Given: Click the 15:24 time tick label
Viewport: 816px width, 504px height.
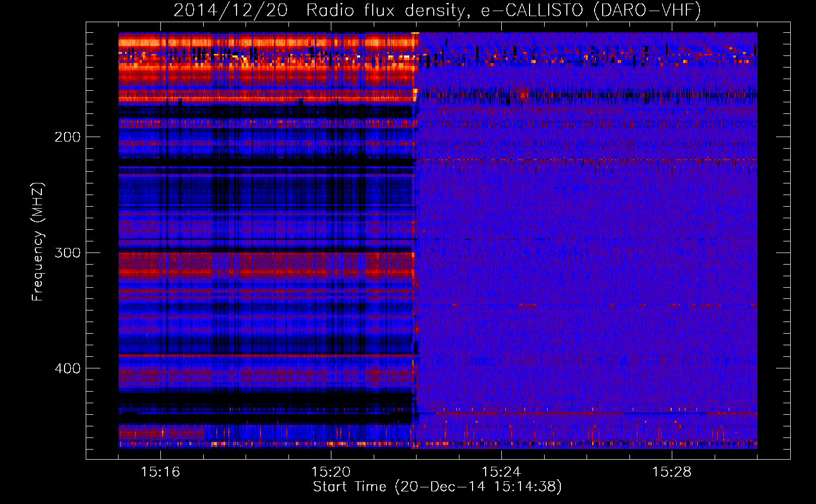Looking at the screenshot, I should pyautogui.click(x=501, y=472).
